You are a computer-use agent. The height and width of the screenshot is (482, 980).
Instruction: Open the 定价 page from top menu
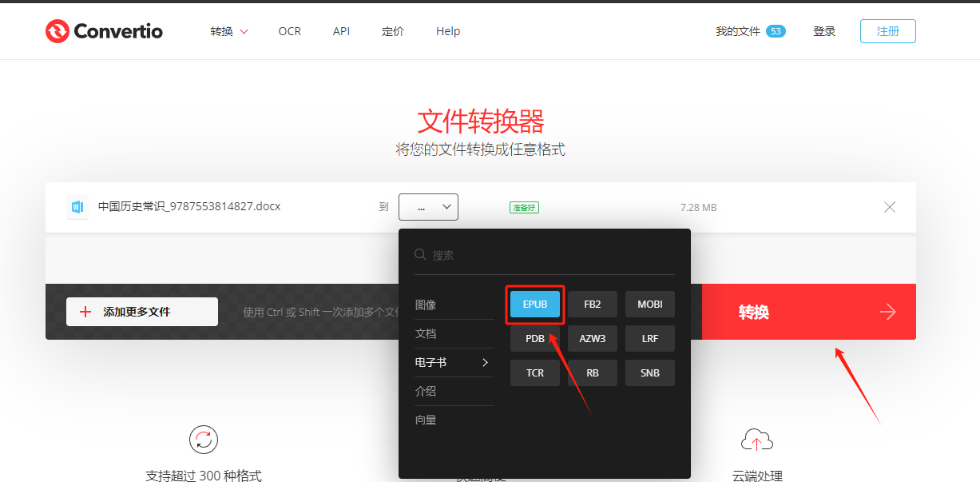pos(392,31)
